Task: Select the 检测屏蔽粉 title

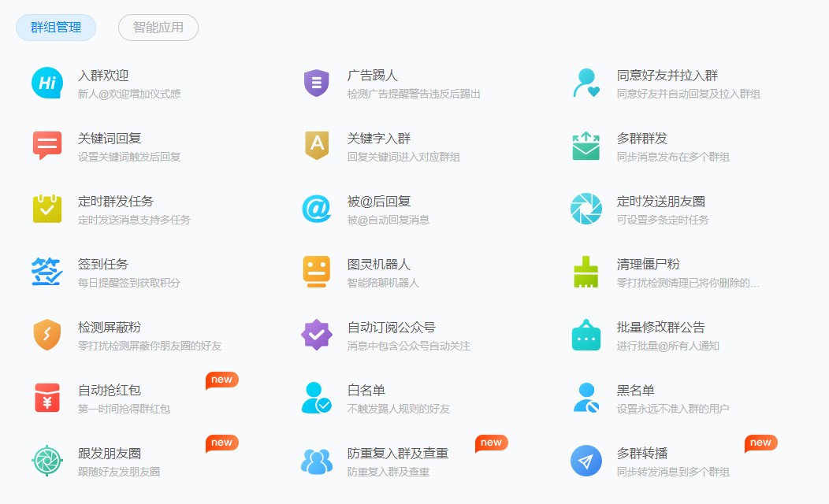Action: pyautogui.click(x=110, y=327)
